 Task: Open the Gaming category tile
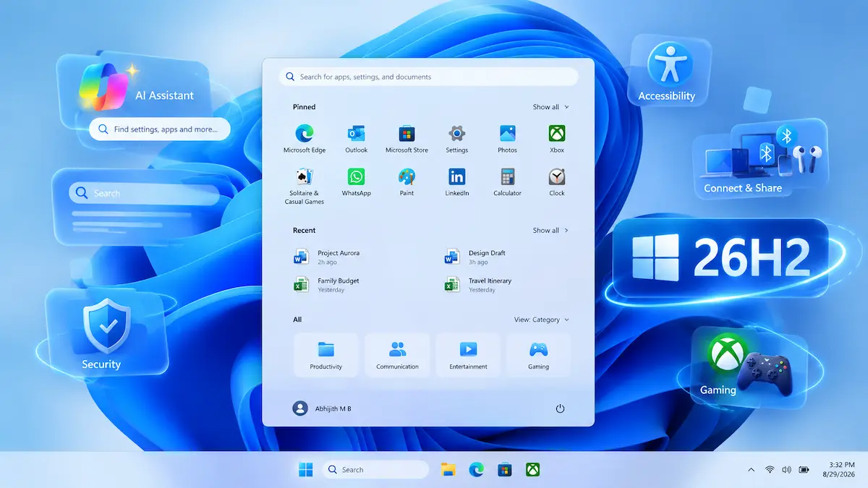(538, 355)
